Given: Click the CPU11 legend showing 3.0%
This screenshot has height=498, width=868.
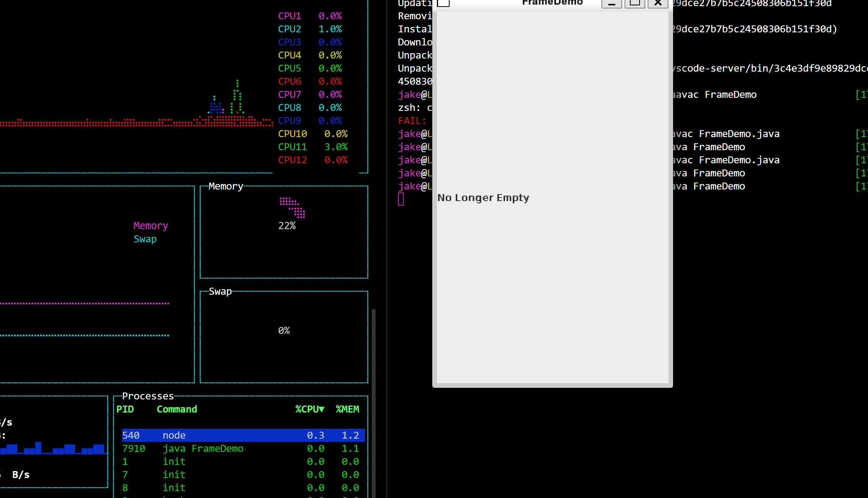Looking at the screenshot, I should [x=313, y=147].
